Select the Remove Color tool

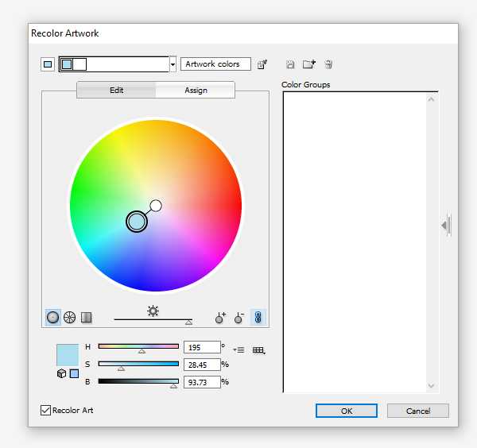pyautogui.click(x=239, y=318)
